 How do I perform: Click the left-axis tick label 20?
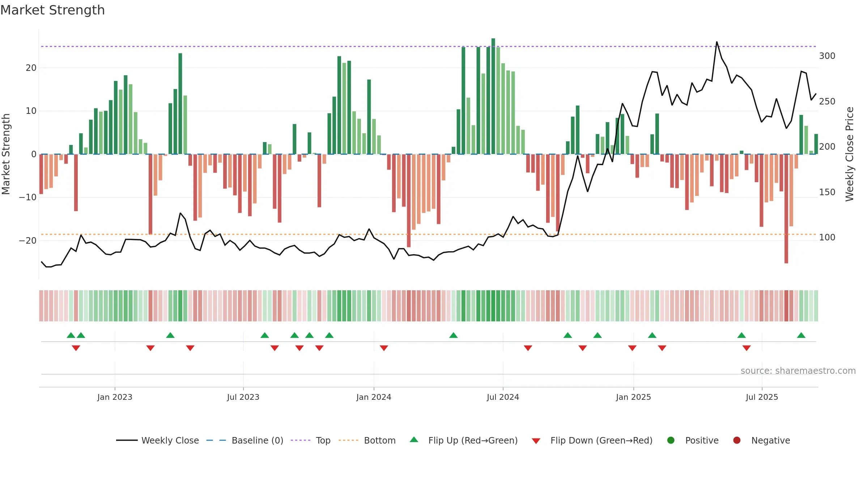[x=31, y=68]
